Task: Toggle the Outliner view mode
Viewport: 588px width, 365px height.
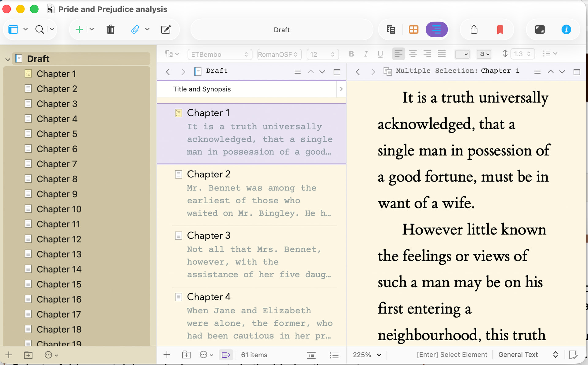Action: (x=436, y=30)
